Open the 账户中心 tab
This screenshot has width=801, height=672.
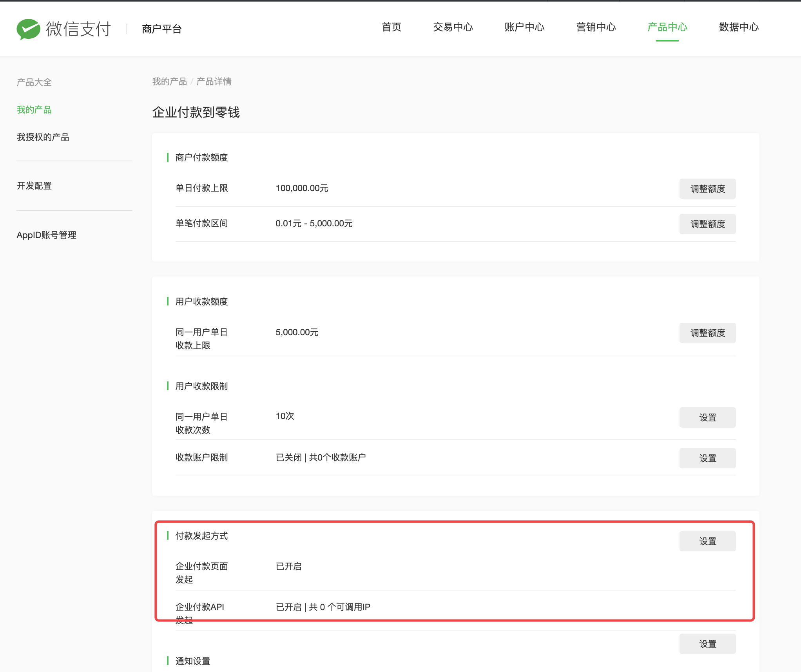click(x=524, y=27)
